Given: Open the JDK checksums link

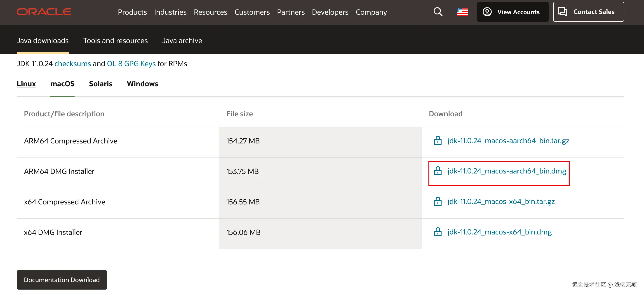Looking at the screenshot, I should coord(73,64).
